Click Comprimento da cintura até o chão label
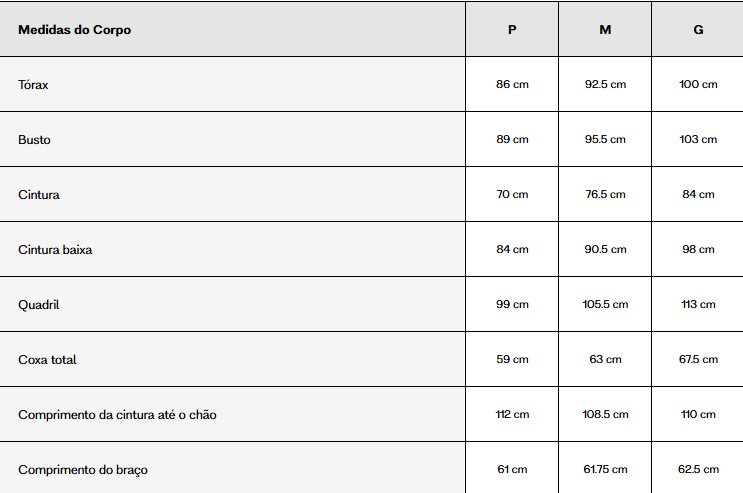 (117, 415)
